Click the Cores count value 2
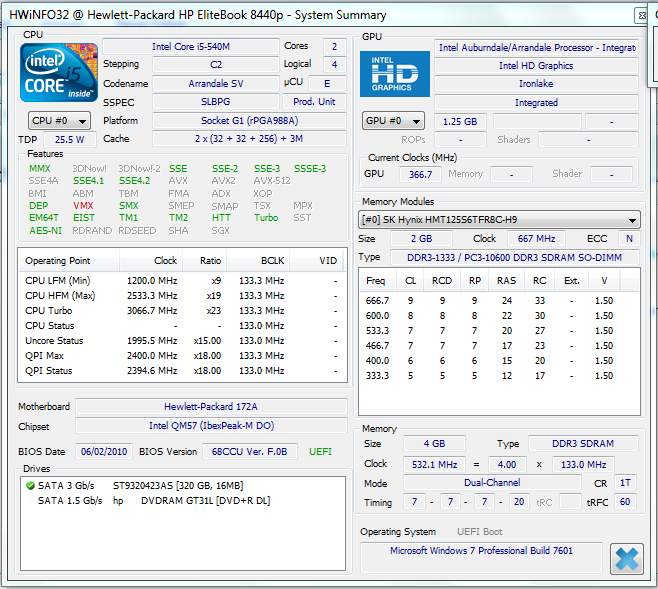This screenshot has width=658, height=589. pyautogui.click(x=334, y=47)
